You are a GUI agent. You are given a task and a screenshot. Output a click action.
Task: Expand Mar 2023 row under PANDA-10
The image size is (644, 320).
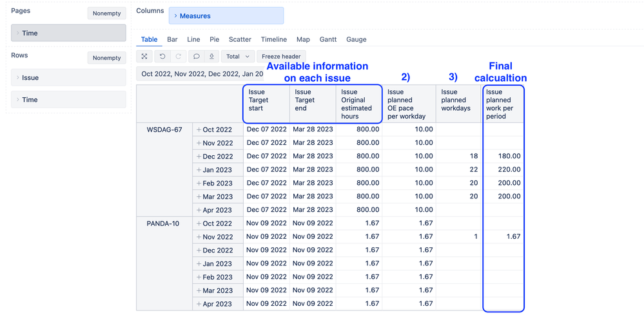[x=199, y=290]
